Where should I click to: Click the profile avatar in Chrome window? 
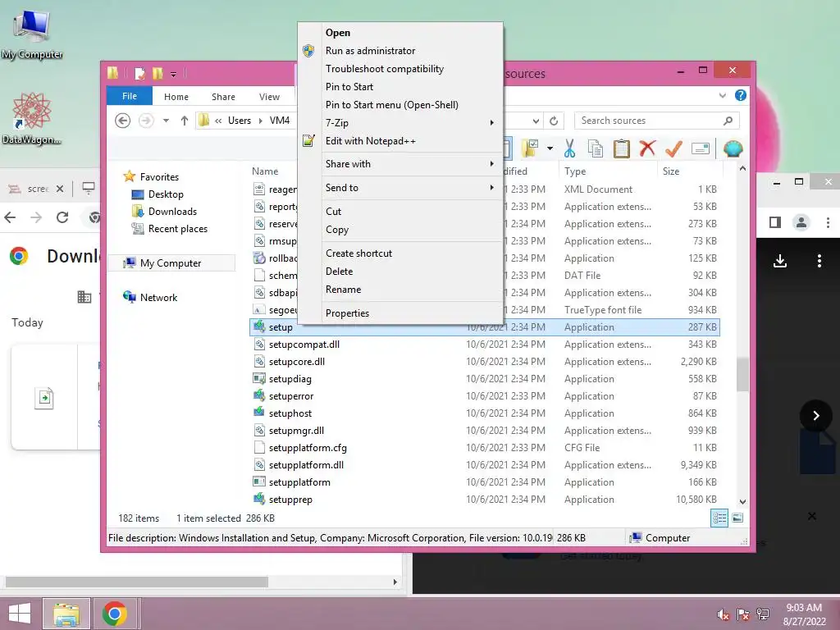point(801,222)
